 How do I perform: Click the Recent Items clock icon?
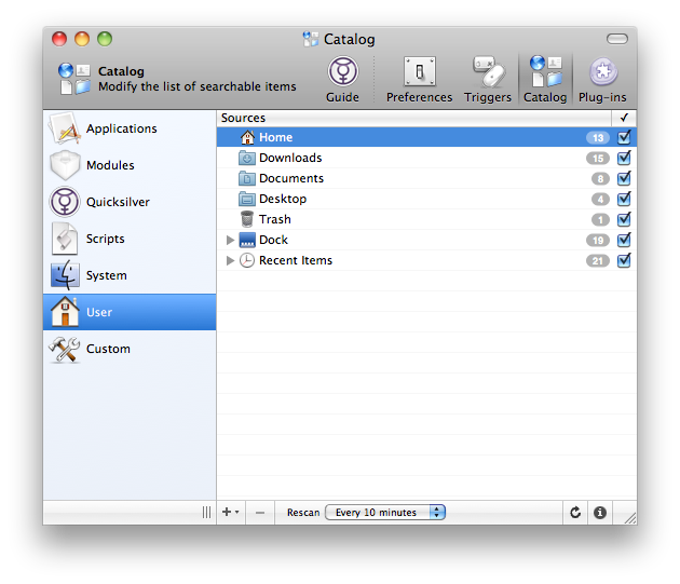coord(247,260)
